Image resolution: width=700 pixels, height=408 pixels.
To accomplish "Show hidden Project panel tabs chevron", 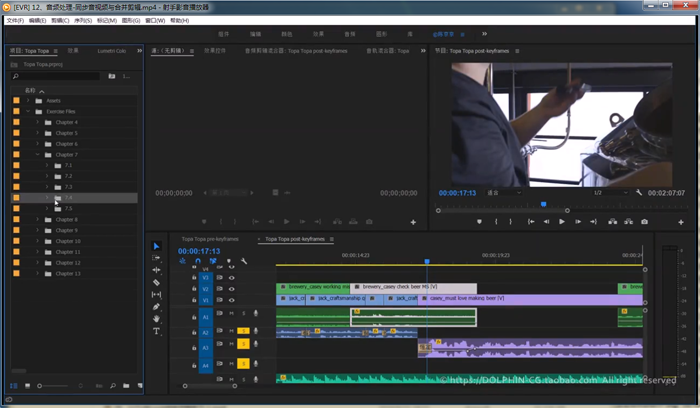I will tap(139, 50).
